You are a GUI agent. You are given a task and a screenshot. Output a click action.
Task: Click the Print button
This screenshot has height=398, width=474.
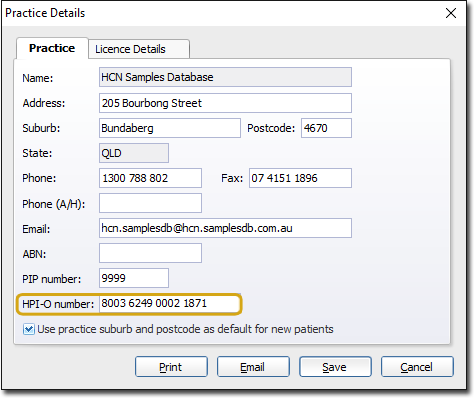click(x=171, y=367)
